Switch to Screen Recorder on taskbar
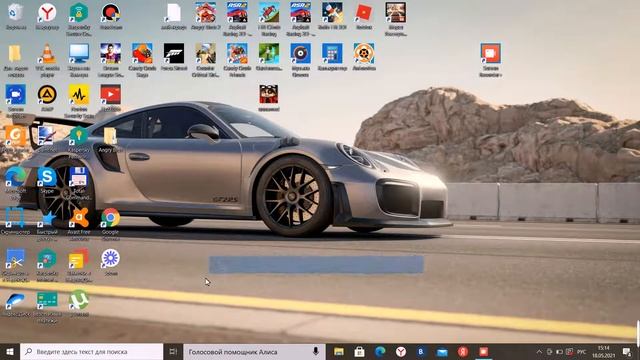 click(x=484, y=351)
